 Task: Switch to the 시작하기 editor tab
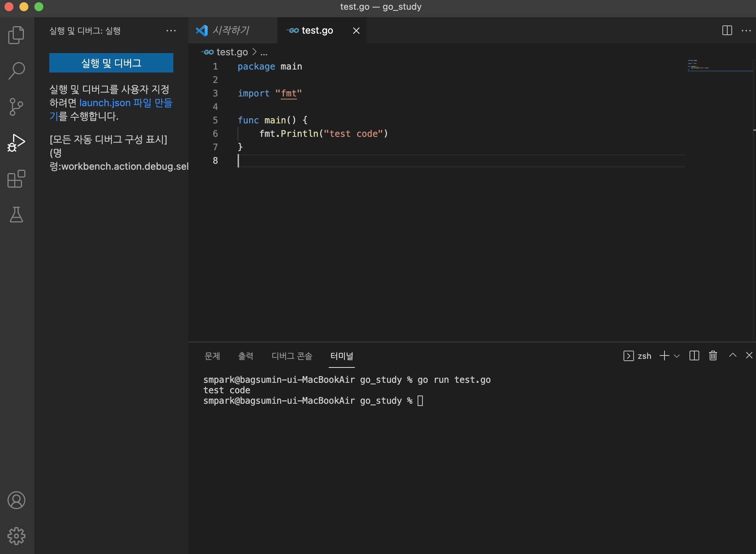point(230,31)
